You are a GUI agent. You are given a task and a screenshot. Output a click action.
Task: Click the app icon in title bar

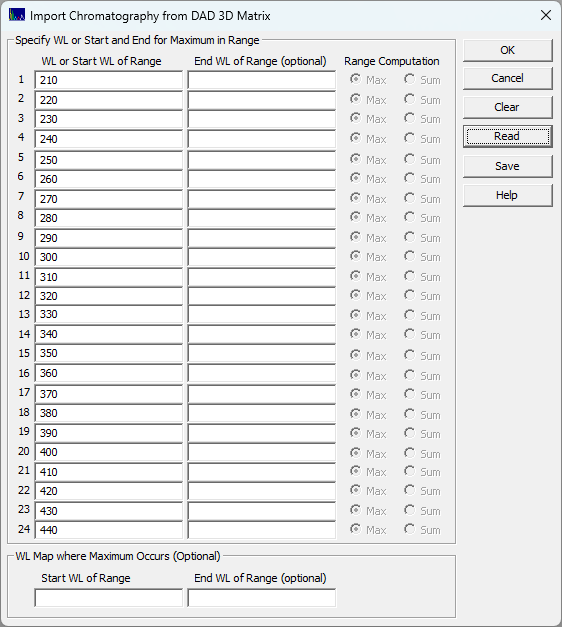coord(16,15)
